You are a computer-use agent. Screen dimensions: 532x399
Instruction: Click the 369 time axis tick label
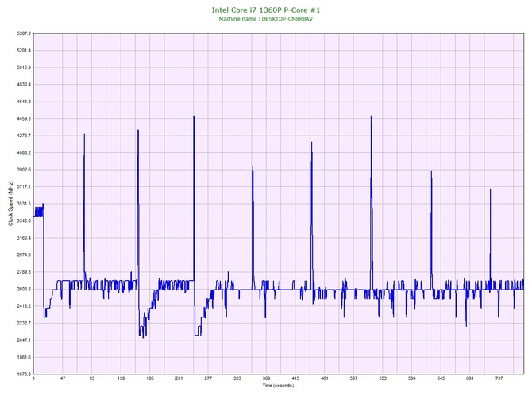266,378
